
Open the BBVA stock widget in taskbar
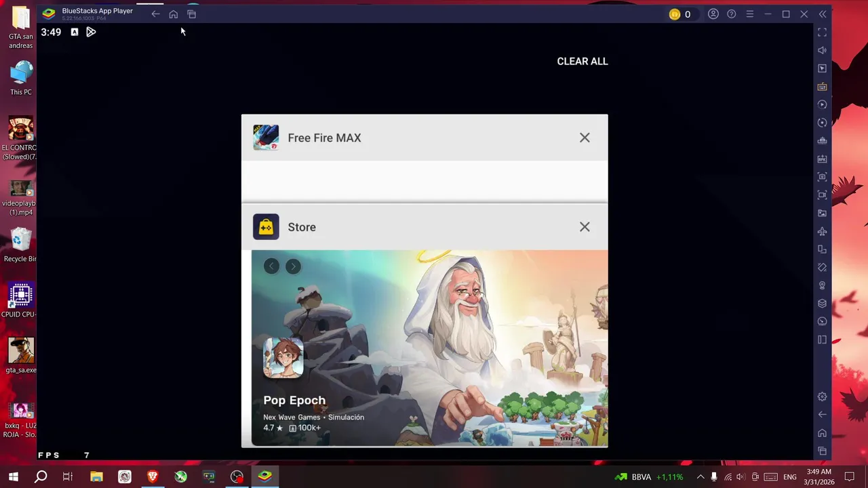(649, 477)
